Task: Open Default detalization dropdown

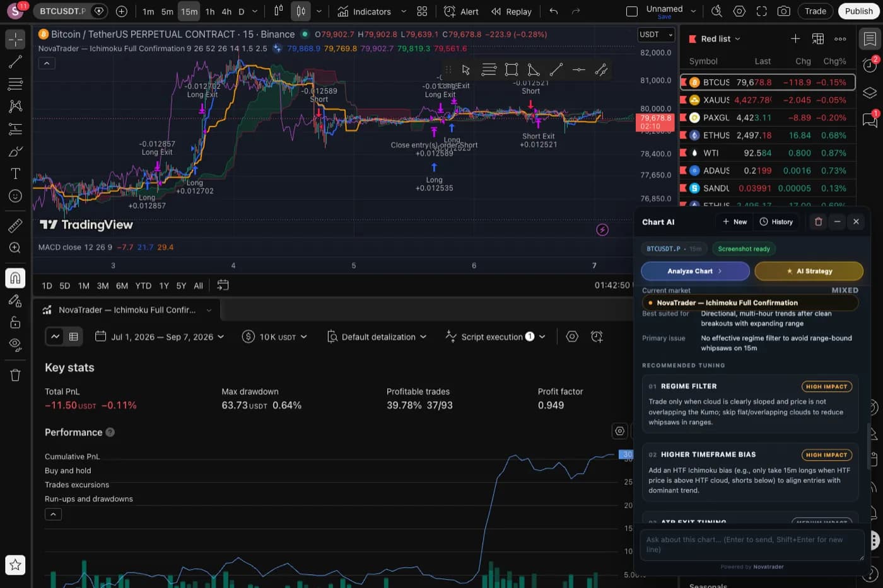Action: [377, 337]
